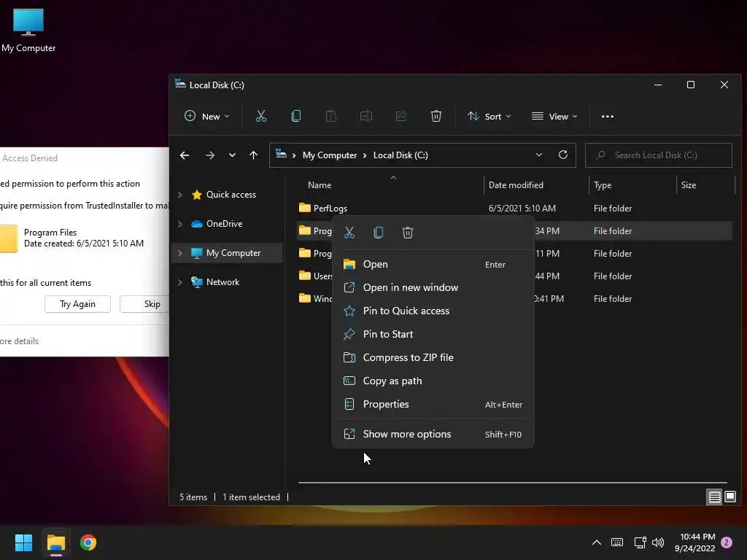The image size is (747, 560).
Task: Click the Share icon in the toolbar
Action: point(401,116)
